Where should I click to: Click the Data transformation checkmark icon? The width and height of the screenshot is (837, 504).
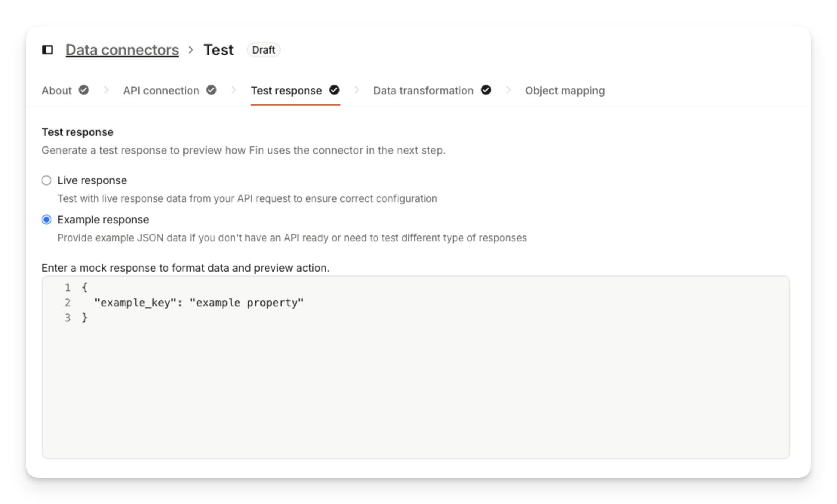click(x=486, y=90)
